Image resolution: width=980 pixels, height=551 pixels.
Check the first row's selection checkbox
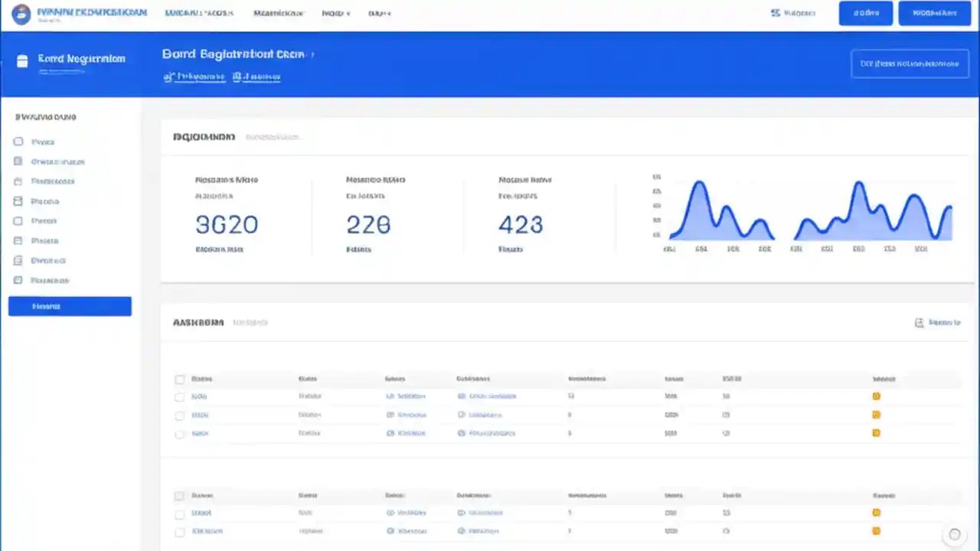coord(179,396)
